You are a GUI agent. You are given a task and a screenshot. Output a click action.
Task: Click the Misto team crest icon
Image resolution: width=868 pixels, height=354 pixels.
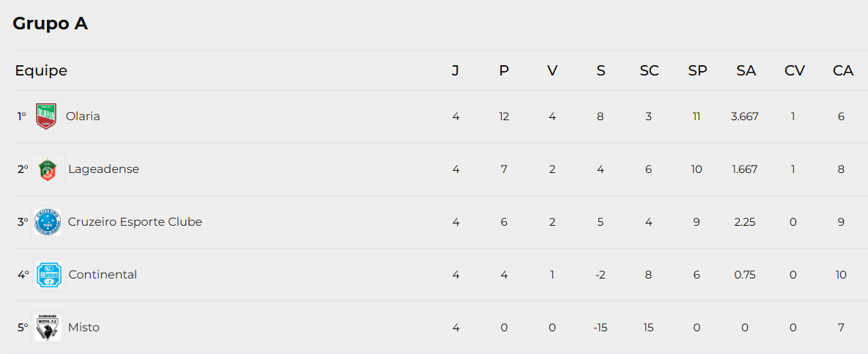(48, 328)
